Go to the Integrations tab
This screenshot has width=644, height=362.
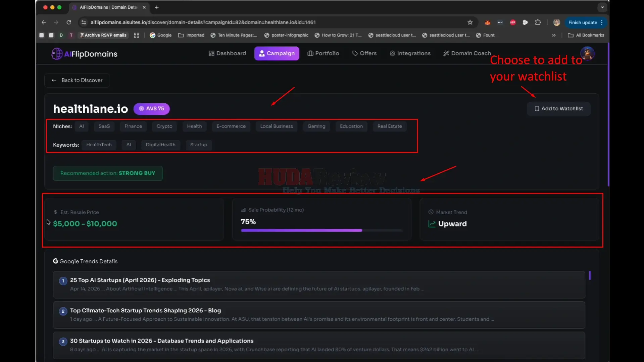click(410, 53)
